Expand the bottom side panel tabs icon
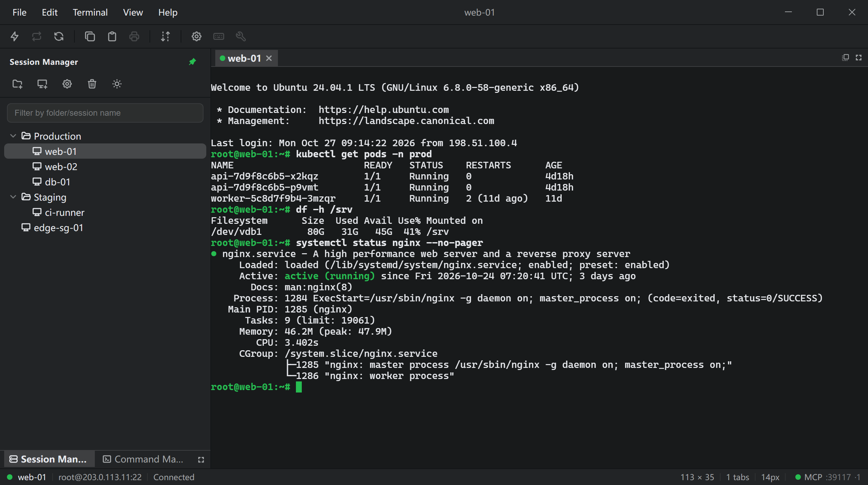Image resolution: width=868 pixels, height=485 pixels. tap(201, 460)
